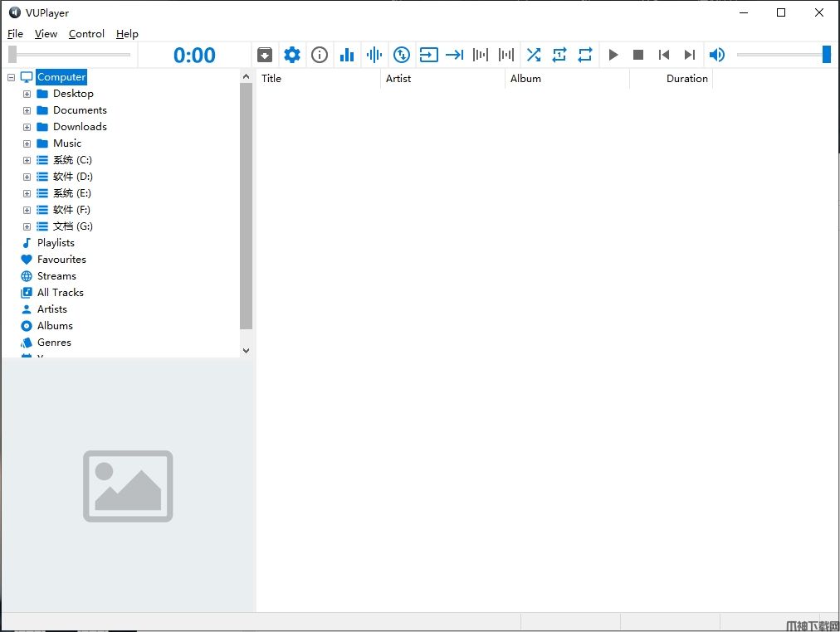Click the track information icon

[x=320, y=55]
